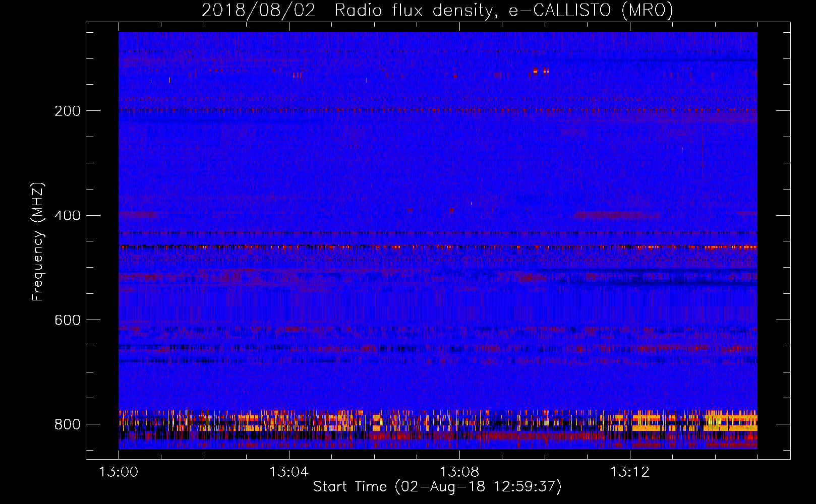Viewport: 816px width, 504px height.
Task: Click the 'Frequency (MHZ)' axis label
Action: click(37, 242)
